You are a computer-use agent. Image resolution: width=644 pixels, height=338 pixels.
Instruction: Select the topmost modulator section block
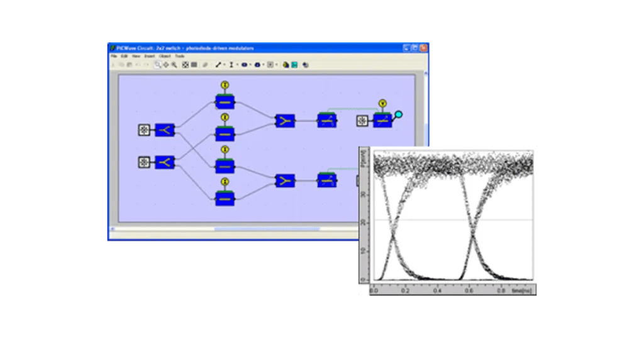coord(225,102)
